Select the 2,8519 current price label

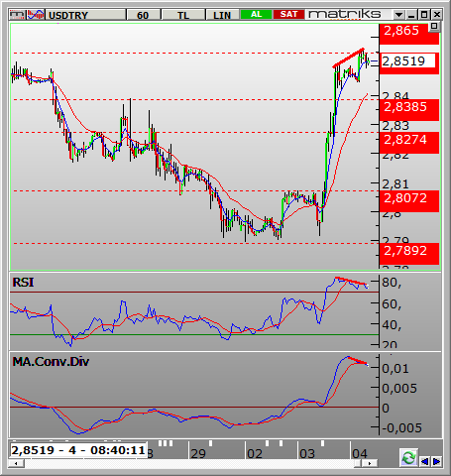408,61
